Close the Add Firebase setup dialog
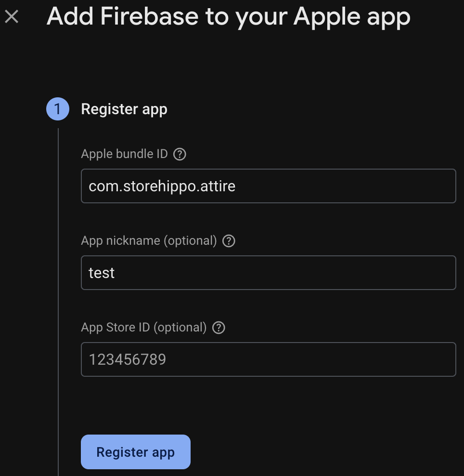464x476 pixels. click(x=12, y=16)
